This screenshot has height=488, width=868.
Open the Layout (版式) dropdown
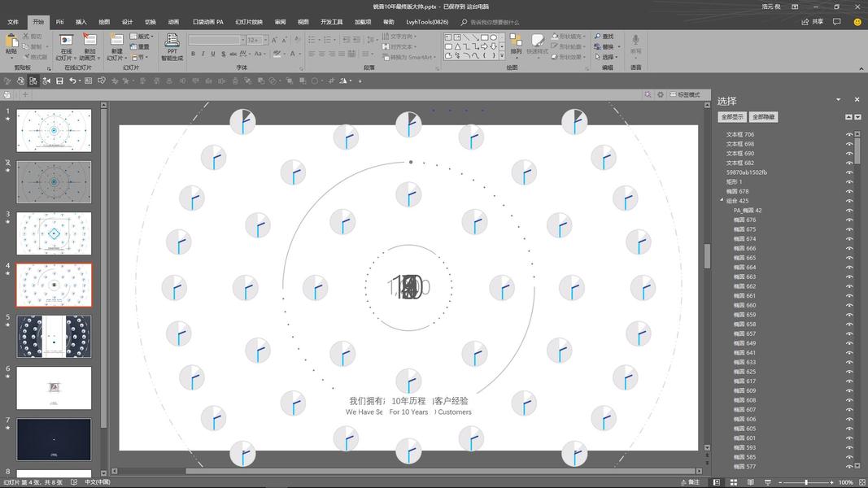coord(142,37)
